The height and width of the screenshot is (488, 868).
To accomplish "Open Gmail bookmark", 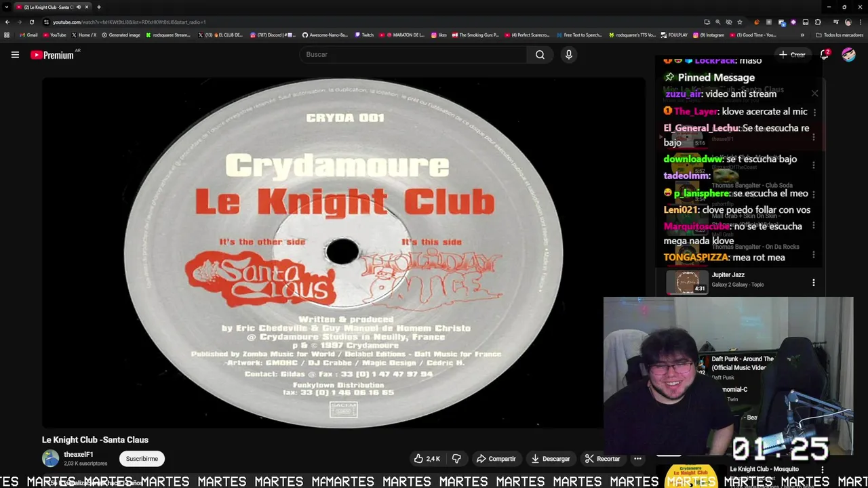I will point(28,35).
